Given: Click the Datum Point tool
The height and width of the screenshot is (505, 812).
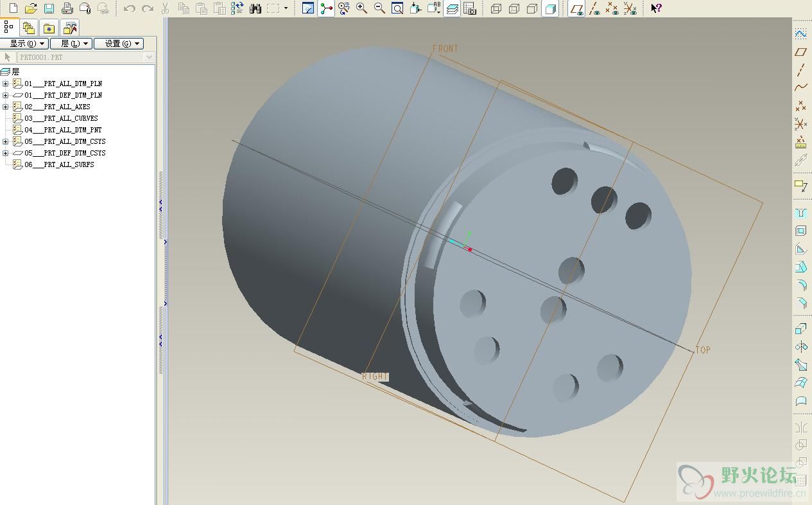Looking at the screenshot, I should [800, 105].
